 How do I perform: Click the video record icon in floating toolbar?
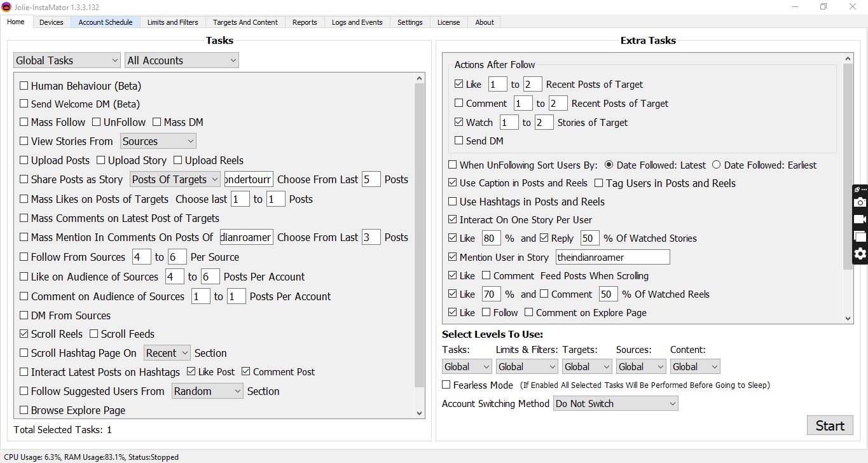click(860, 219)
